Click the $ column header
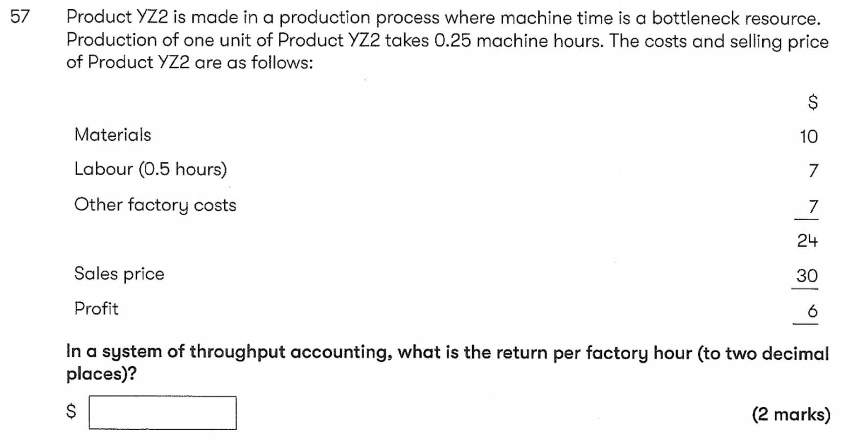This screenshot has height=440, width=868. click(x=812, y=102)
